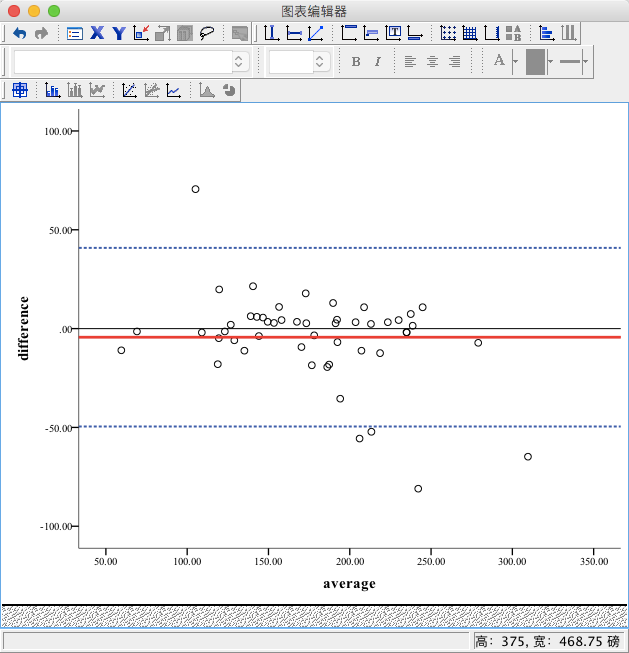Show dotted grid lines on the chart
The width and height of the screenshot is (629, 653).
[448, 33]
